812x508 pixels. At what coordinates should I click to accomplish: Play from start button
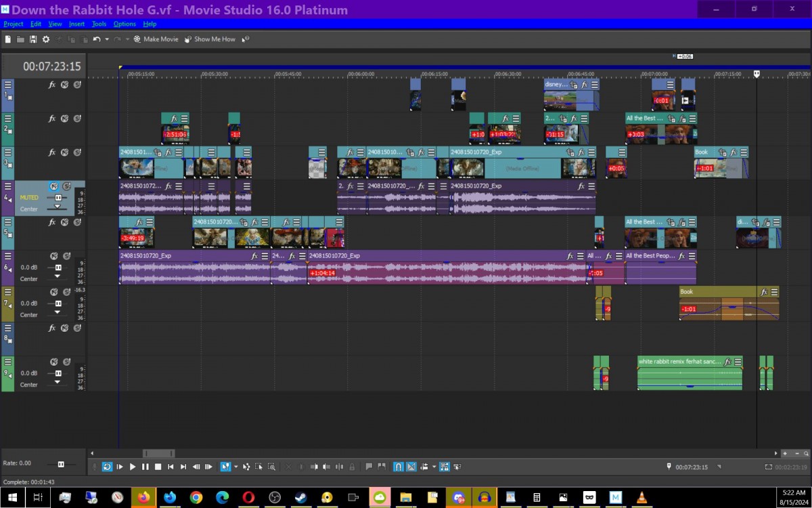click(x=120, y=467)
